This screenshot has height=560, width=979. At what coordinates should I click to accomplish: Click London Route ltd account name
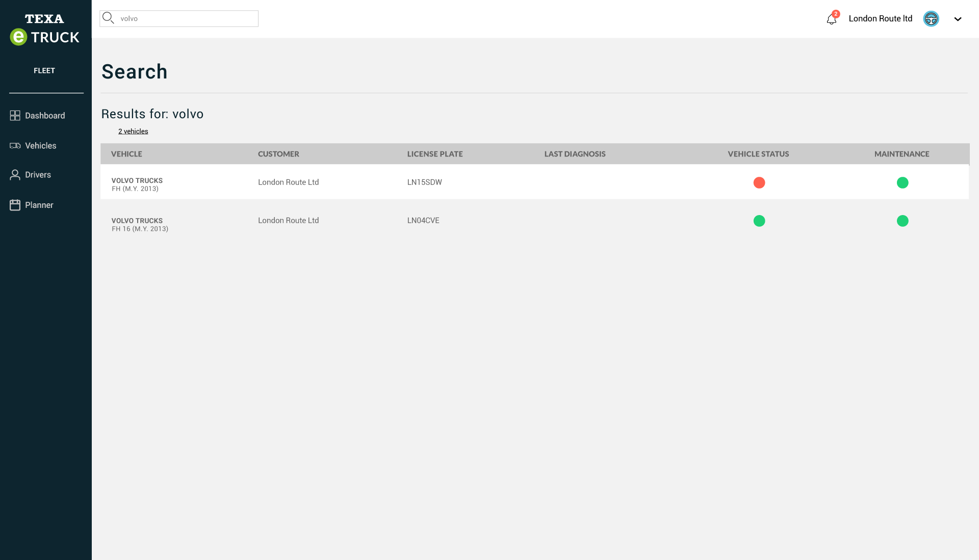pyautogui.click(x=880, y=19)
